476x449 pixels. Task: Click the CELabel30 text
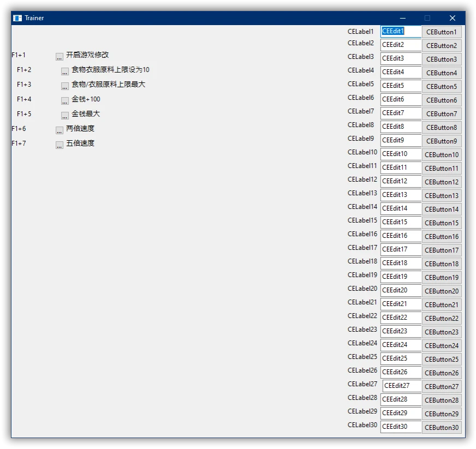click(362, 425)
